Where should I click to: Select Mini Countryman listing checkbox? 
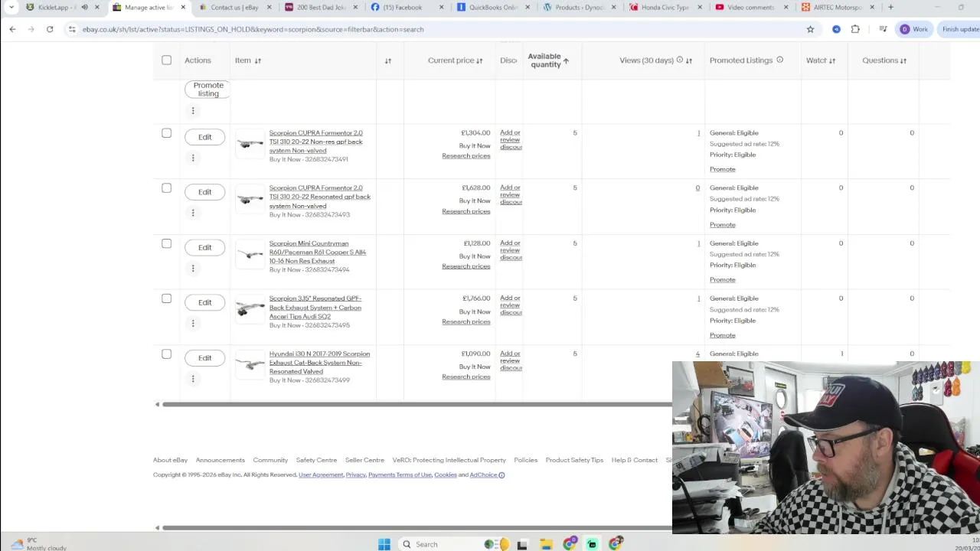(166, 243)
